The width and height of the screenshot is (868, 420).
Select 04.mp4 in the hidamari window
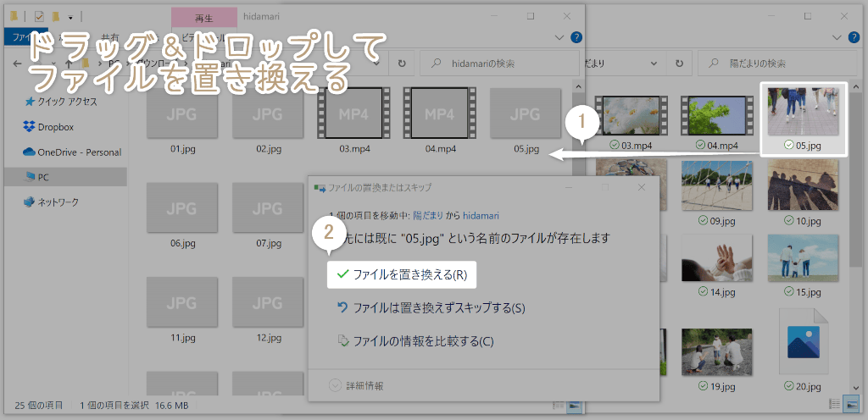440,120
